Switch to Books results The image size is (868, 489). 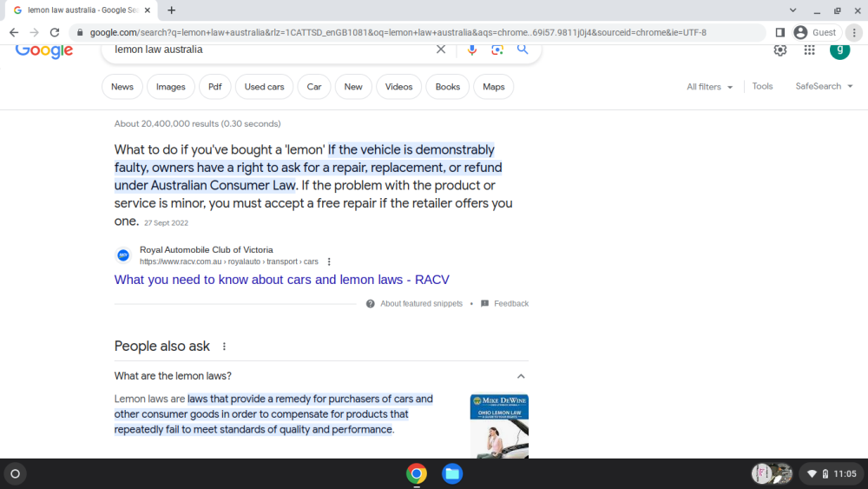[447, 87]
